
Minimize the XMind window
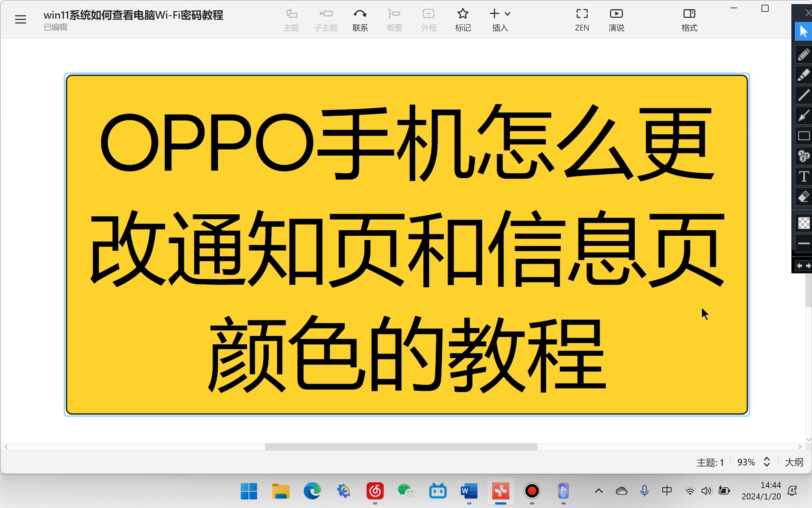point(734,8)
